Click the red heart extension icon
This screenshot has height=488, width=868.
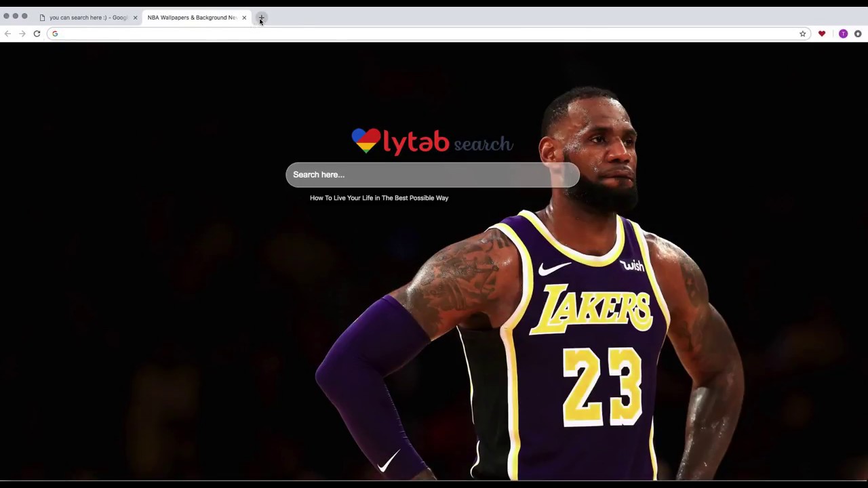tap(821, 33)
